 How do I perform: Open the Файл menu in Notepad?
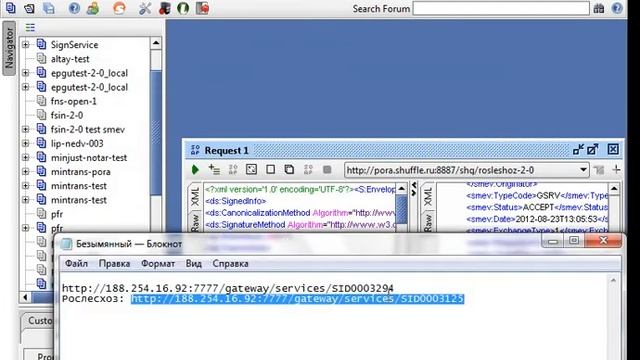(x=76, y=264)
